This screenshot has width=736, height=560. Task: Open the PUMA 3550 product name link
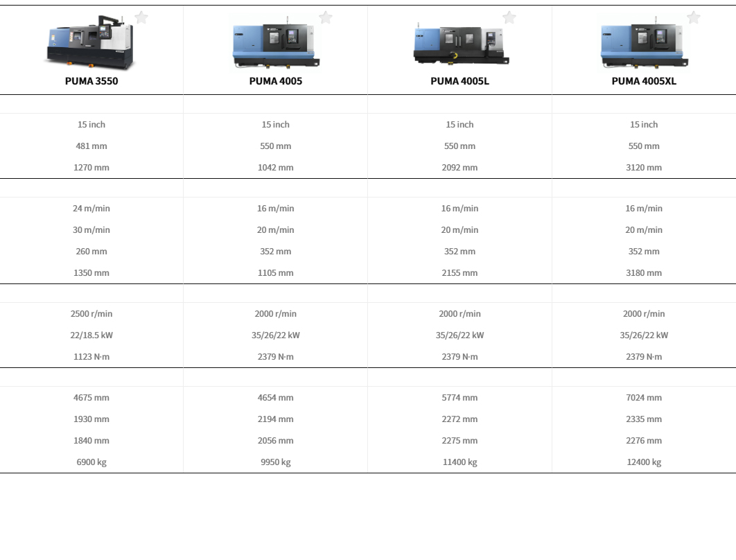point(91,81)
